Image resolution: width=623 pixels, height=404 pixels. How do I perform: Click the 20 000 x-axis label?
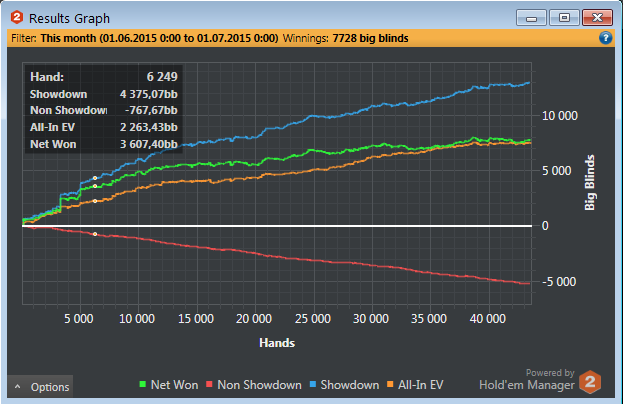tap(254, 319)
